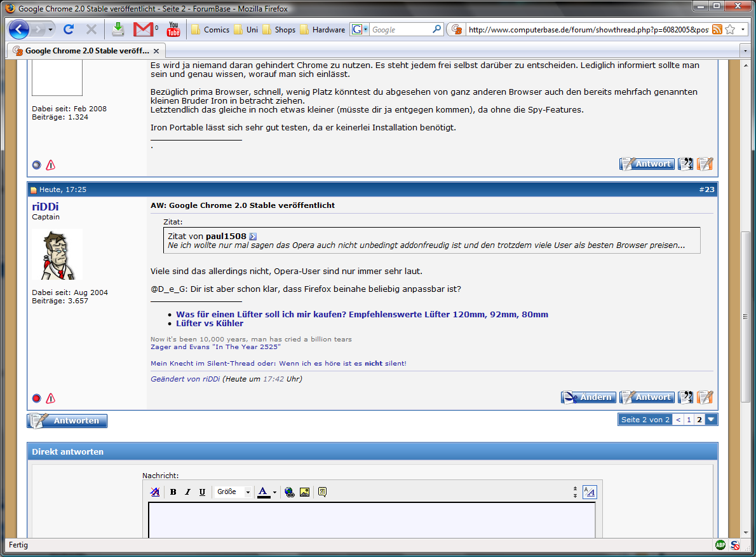This screenshot has width=756, height=557.
Task: Click the large Antworten button
Action: coord(67,421)
